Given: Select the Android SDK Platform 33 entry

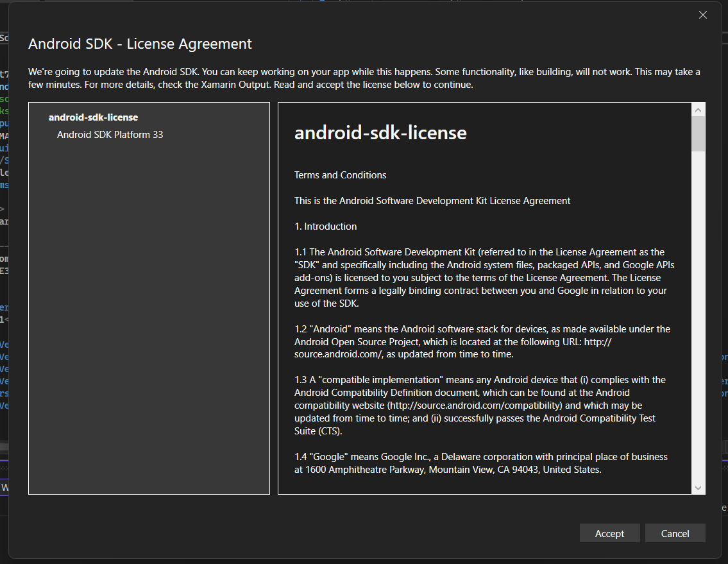Looking at the screenshot, I should point(110,135).
